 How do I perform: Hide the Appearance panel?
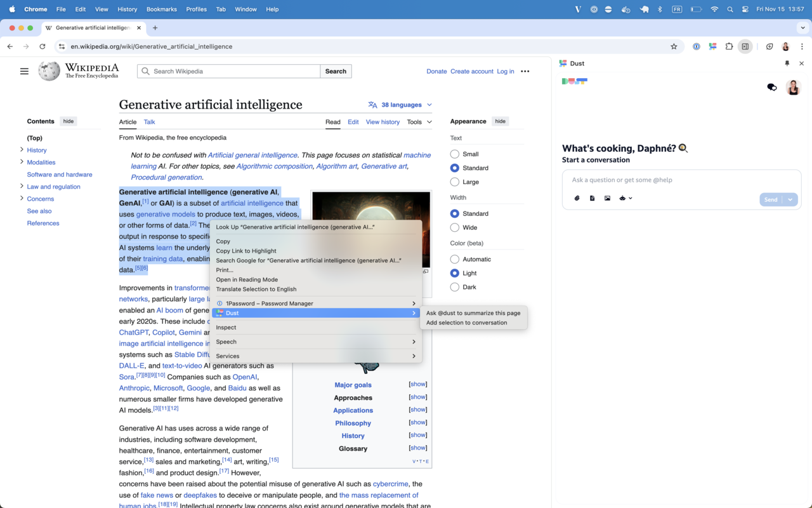point(500,121)
